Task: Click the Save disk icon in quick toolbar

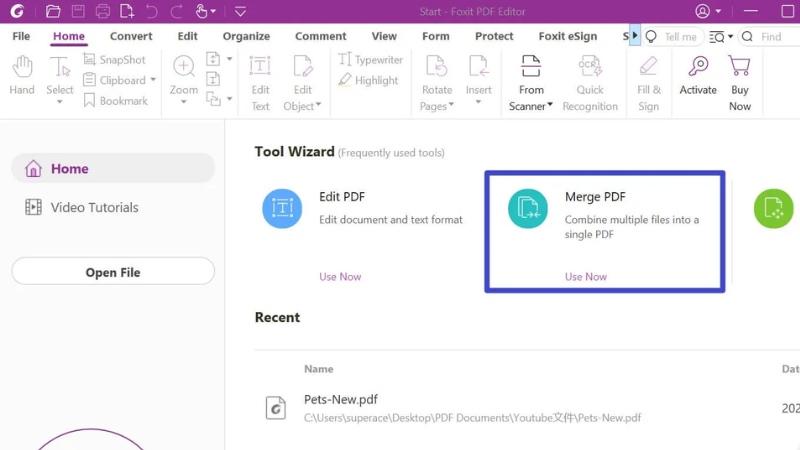Action: click(x=78, y=11)
